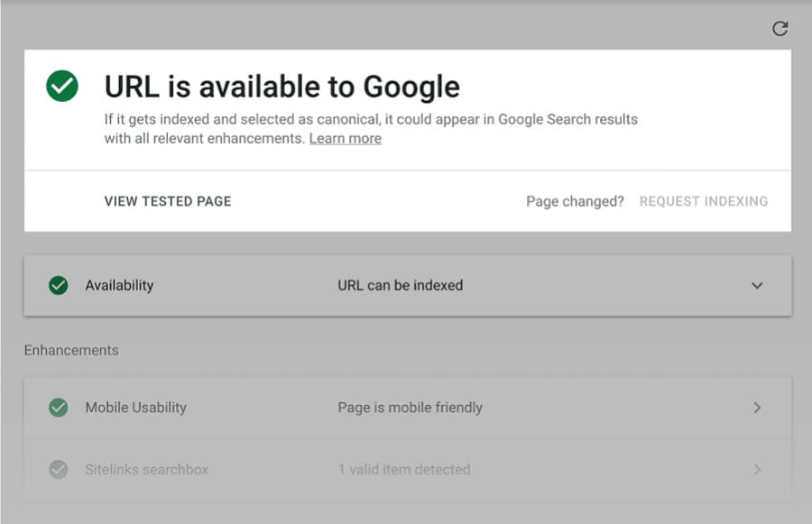The image size is (812, 524).
Task: Select the Availability row label
Action: click(x=119, y=285)
